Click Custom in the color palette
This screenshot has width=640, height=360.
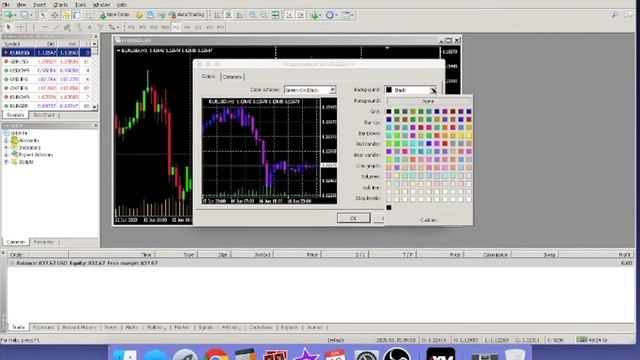[x=428, y=220]
